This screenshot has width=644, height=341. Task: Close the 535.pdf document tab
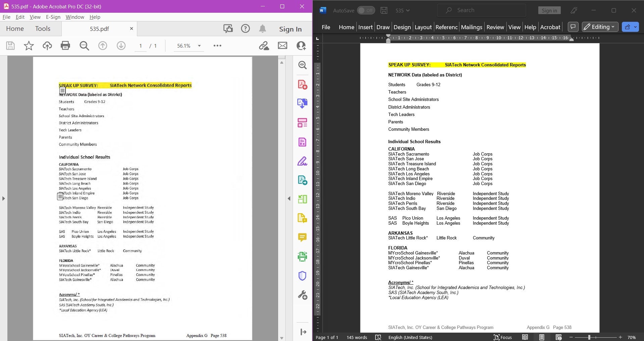[x=132, y=29]
